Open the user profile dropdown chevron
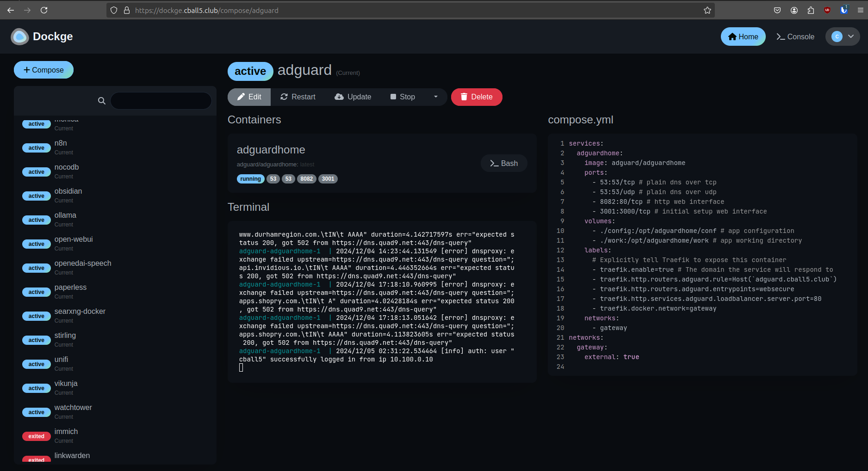The width and height of the screenshot is (868, 471). coord(850,37)
